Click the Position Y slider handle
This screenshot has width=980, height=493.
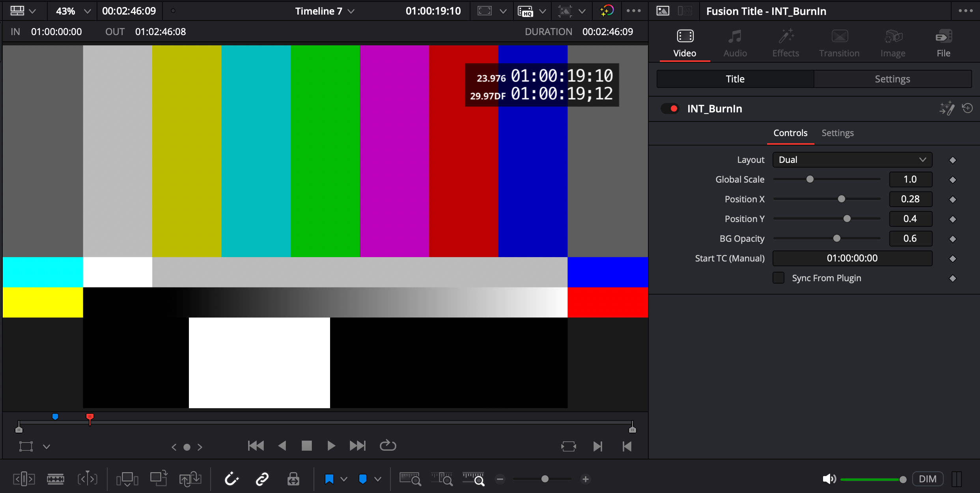847,219
